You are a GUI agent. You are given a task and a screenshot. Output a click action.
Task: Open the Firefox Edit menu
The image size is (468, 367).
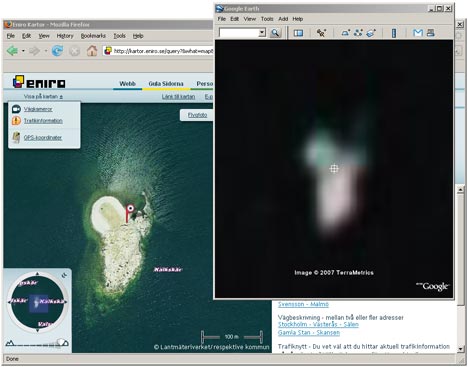click(26, 36)
